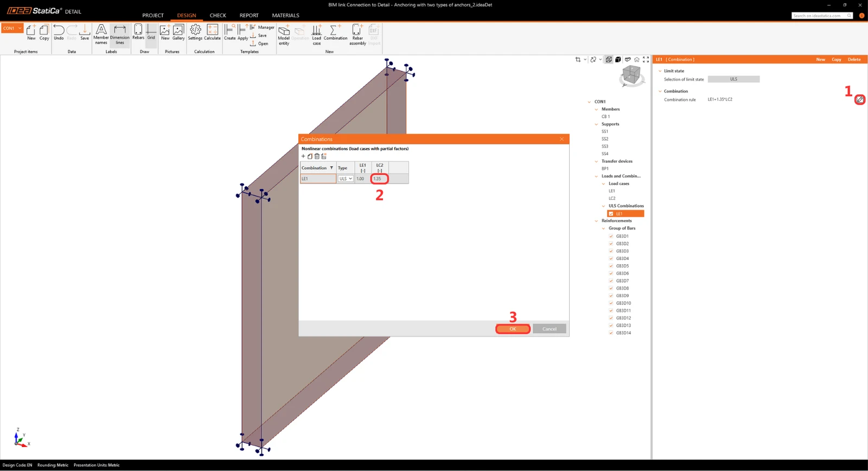Toggle LE1 ULS combination checkbox
The image size is (868, 471).
611,214
